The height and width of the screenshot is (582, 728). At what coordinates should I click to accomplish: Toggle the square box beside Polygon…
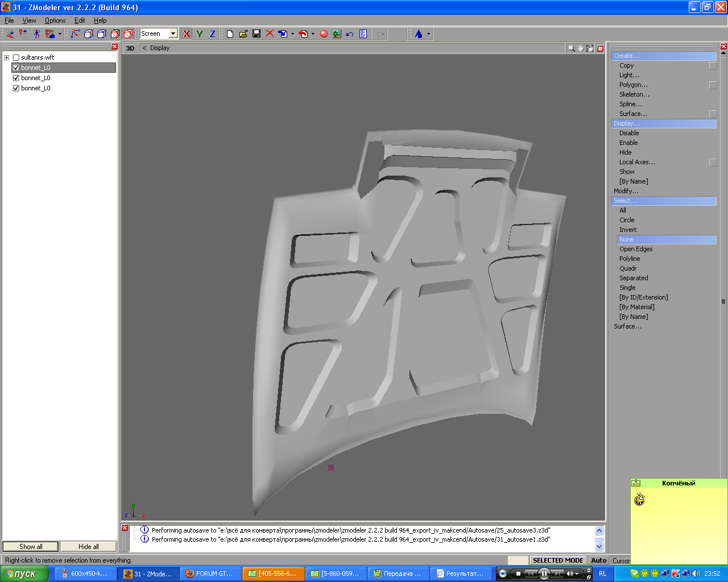[713, 85]
